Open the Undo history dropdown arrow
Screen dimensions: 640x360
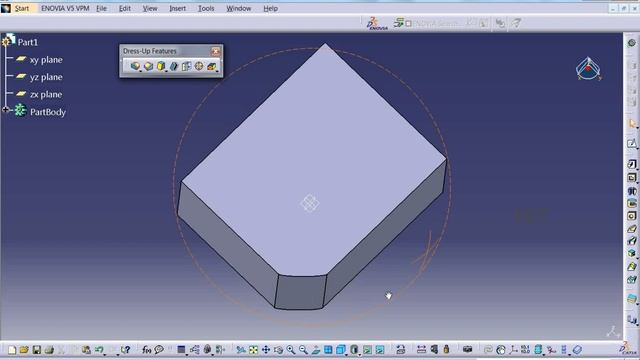[104, 354]
